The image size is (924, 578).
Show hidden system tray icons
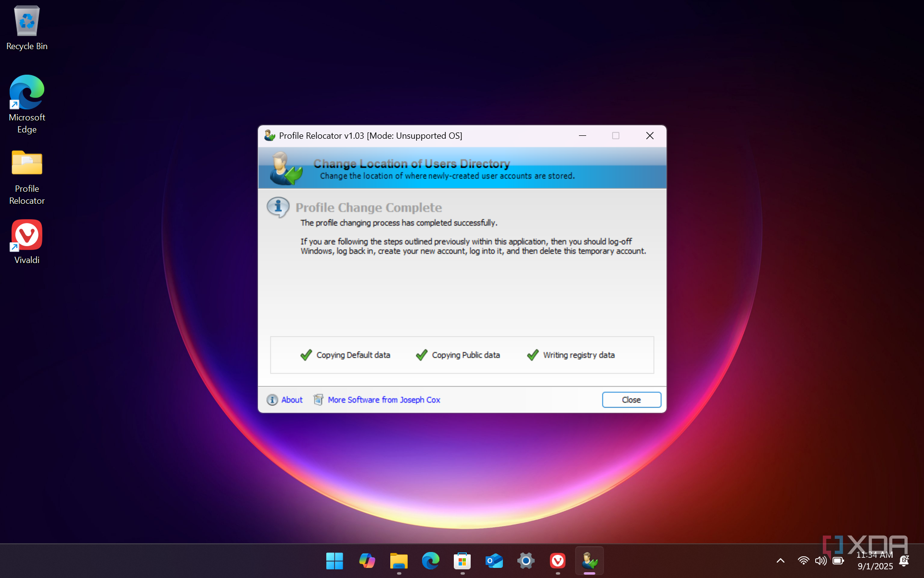[781, 561]
